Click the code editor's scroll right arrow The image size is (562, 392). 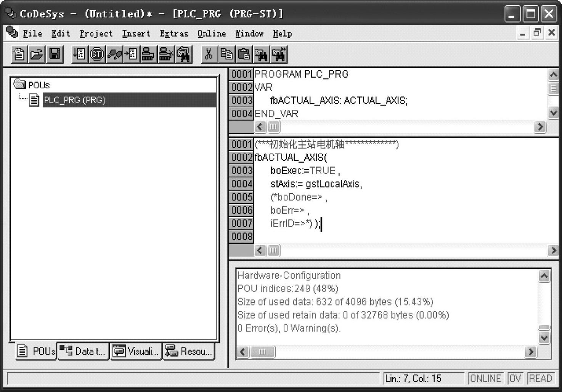point(553,250)
